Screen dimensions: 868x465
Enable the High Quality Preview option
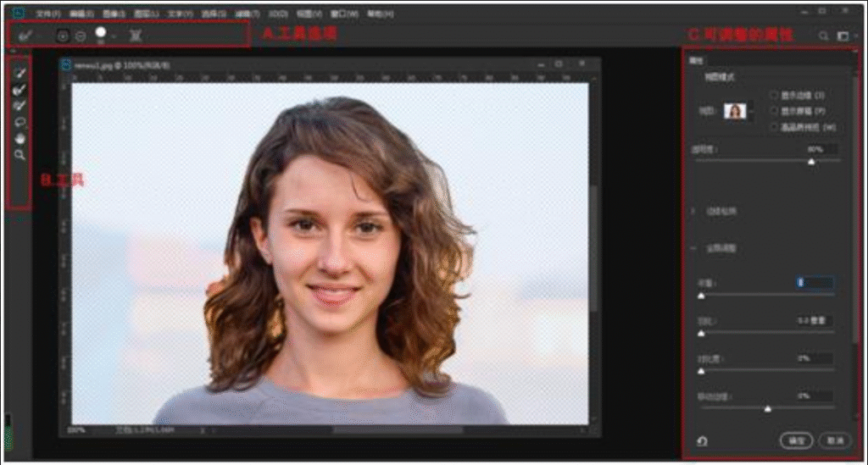coord(775,127)
